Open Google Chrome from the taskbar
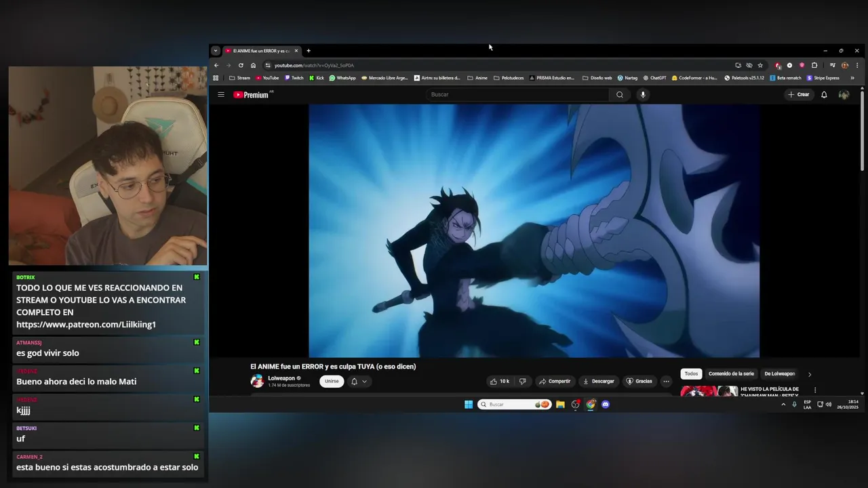868x488 pixels. (x=591, y=405)
